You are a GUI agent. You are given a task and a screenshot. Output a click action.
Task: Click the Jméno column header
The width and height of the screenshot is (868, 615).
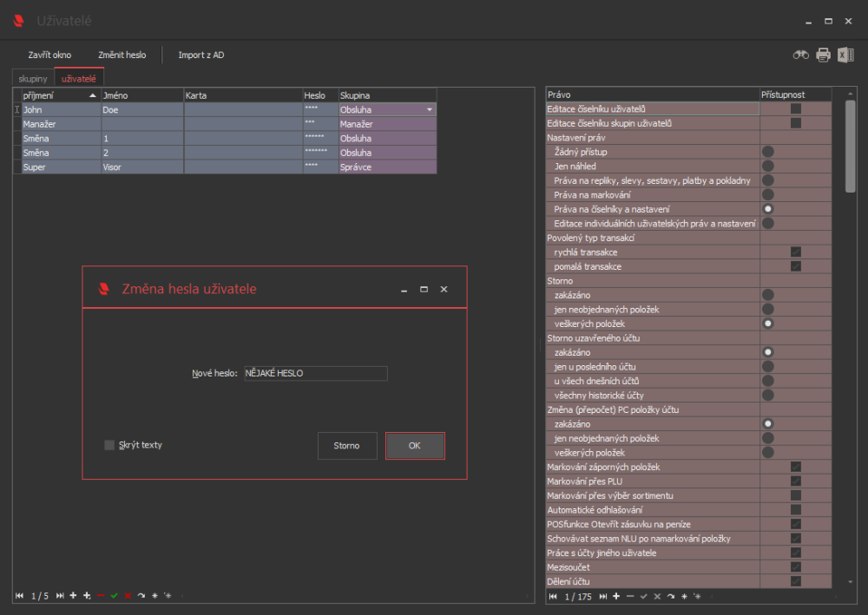[142, 95]
